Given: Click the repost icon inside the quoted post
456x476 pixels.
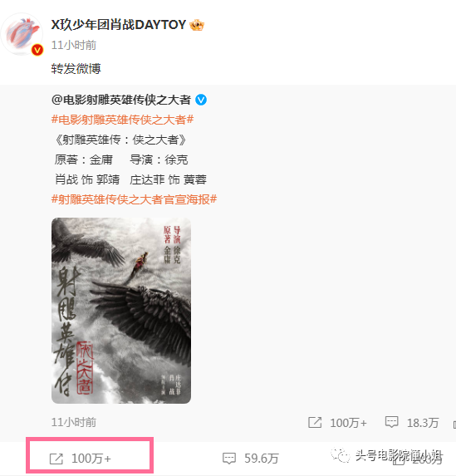Looking at the screenshot, I should (x=315, y=423).
